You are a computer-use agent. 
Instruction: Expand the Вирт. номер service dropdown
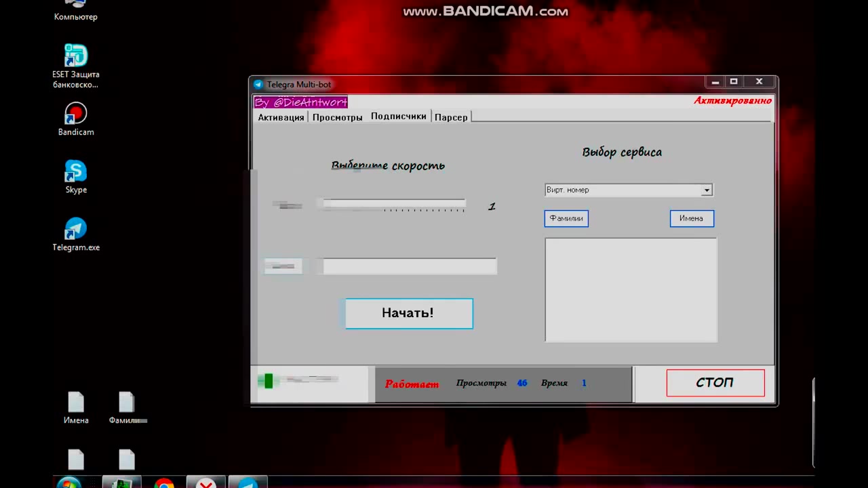706,190
